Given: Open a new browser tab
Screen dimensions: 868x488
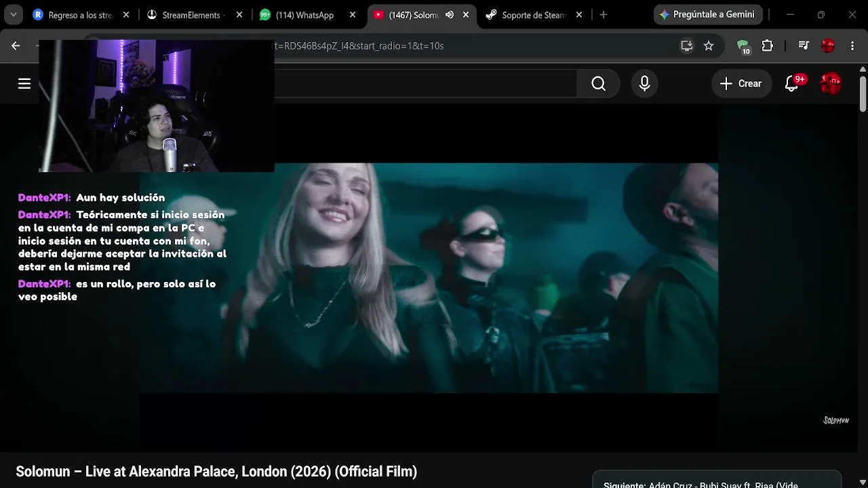Looking at the screenshot, I should pos(604,15).
